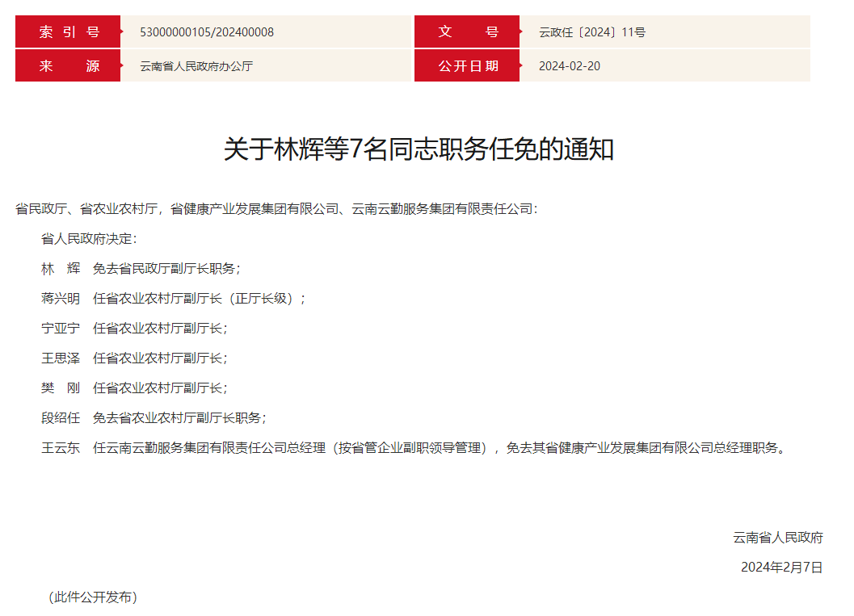Click the 樊刚 appointment line
This screenshot has width=854, height=616.
(x=135, y=388)
